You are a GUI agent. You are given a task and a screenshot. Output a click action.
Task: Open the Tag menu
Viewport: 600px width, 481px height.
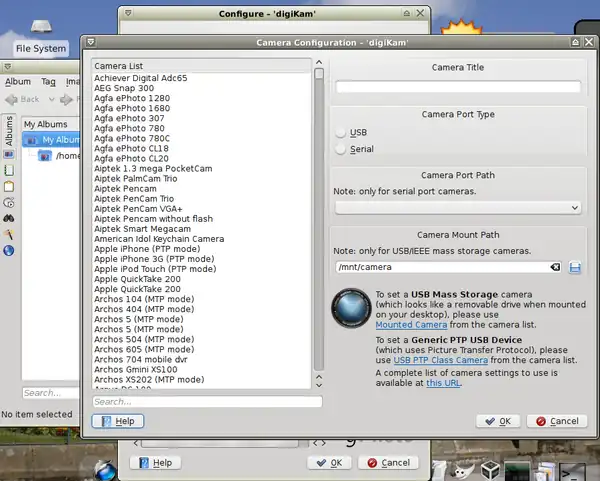(49, 82)
